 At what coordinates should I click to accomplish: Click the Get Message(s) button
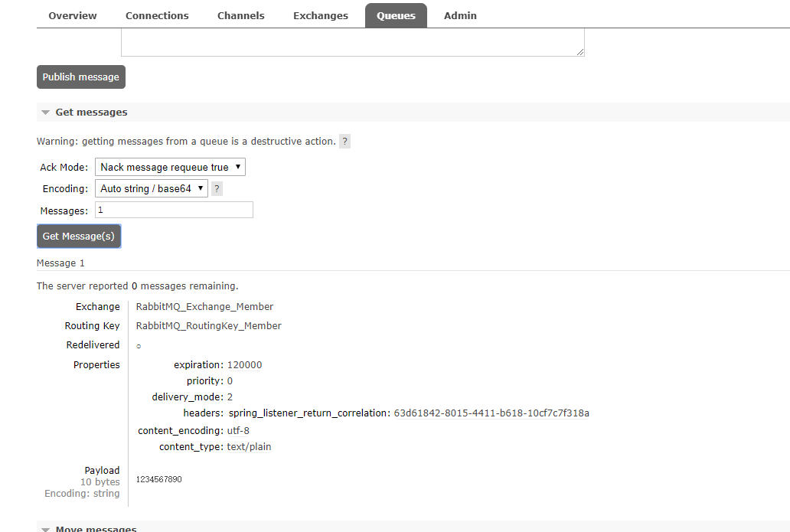[x=79, y=237]
